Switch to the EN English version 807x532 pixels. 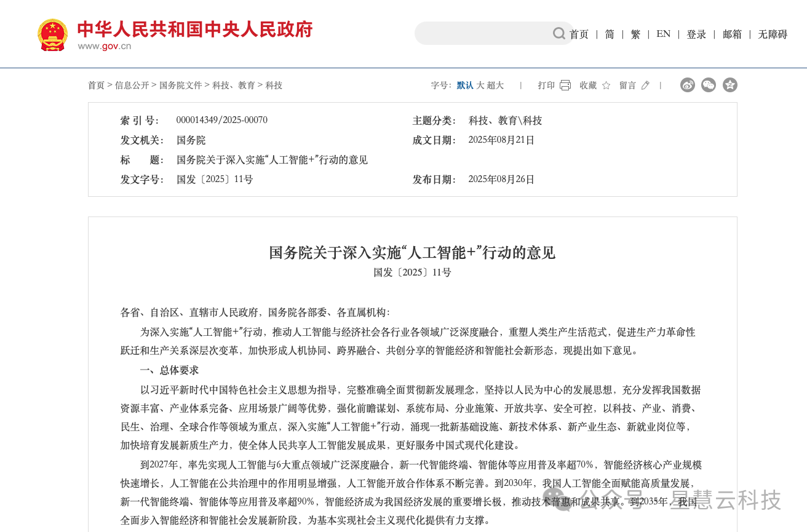[x=663, y=34]
